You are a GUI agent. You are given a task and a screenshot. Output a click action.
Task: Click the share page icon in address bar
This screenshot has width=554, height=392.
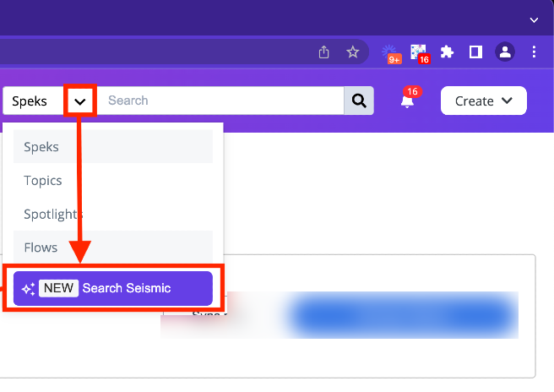pyautogui.click(x=323, y=52)
